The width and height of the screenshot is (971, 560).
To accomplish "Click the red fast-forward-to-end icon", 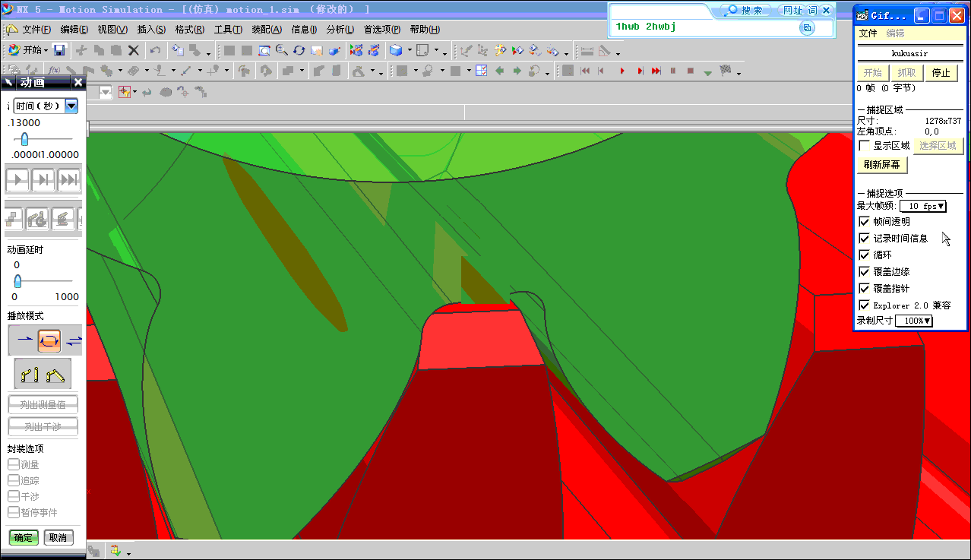I will coord(656,71).
